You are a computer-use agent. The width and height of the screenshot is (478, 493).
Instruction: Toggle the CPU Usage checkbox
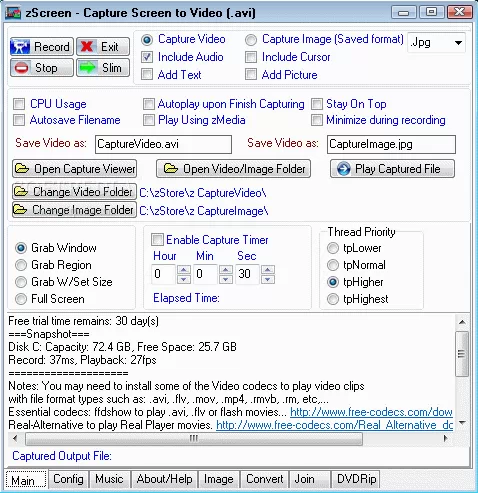tap(19, 104)
